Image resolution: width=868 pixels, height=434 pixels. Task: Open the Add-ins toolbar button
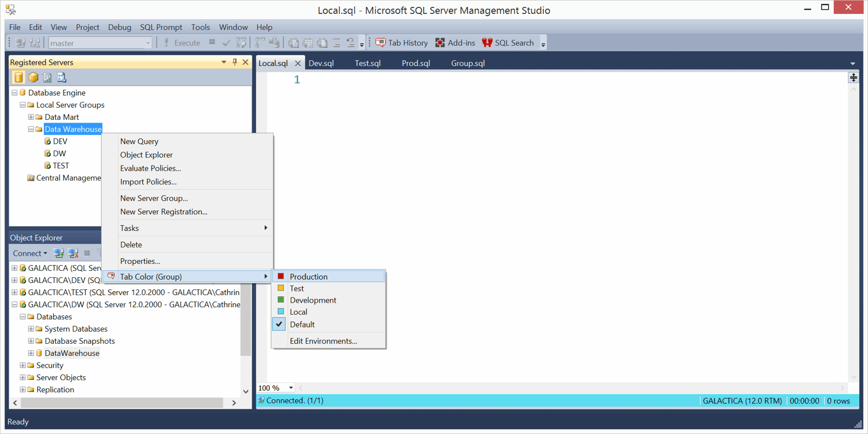[x=455, y=43]
